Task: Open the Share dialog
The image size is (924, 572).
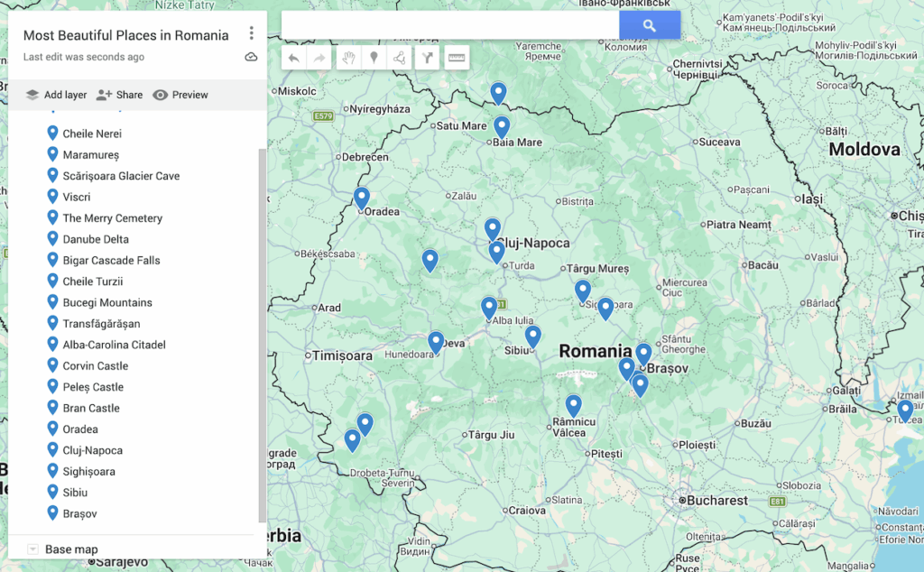Action: pos(120,95)
